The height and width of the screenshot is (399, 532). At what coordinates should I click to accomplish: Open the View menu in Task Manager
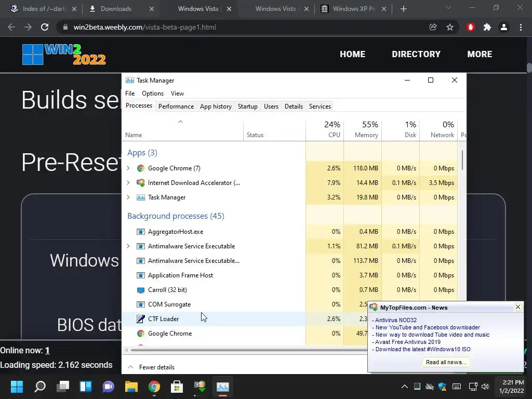[x=178, y=94]
